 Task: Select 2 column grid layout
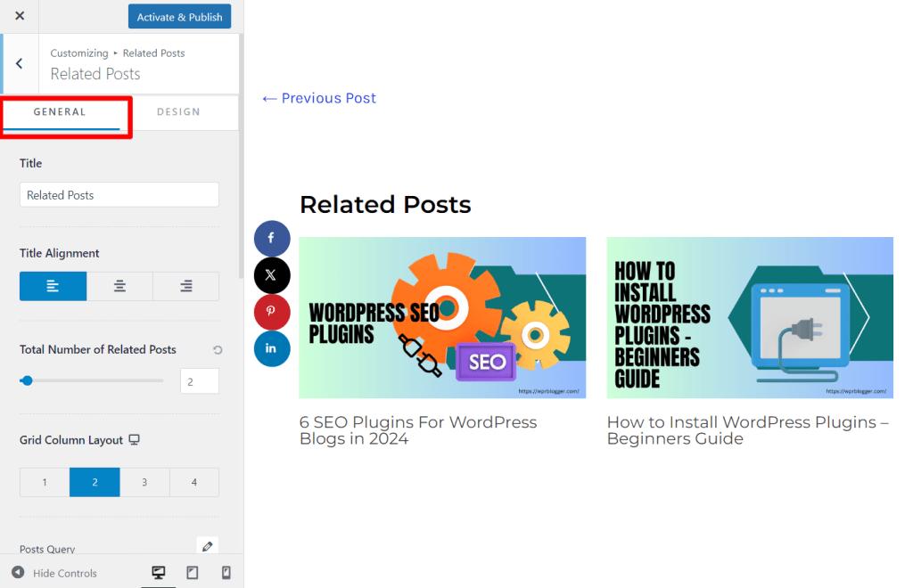95,482
